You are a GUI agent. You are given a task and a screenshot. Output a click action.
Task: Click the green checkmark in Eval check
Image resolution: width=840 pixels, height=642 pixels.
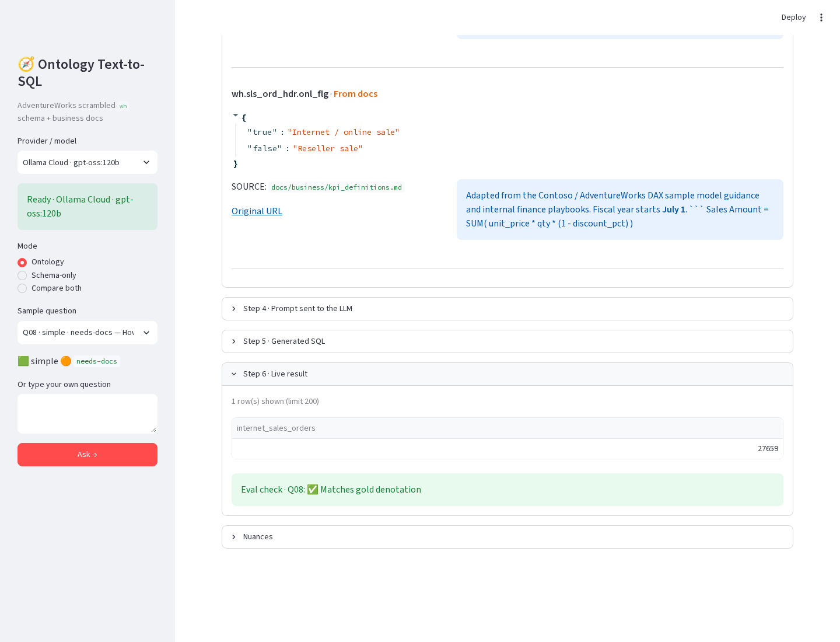pos(313,490)
